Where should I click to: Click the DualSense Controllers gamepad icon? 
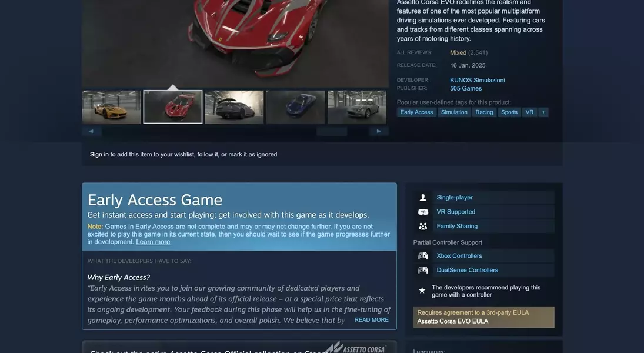423,271
